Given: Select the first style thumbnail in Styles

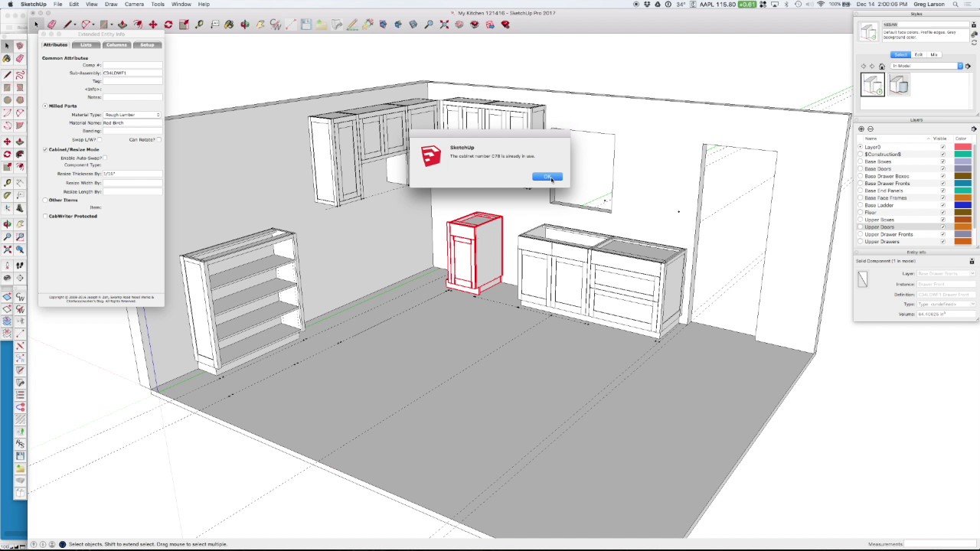Looking at the screenshot, I should click(x=873, y=84).
